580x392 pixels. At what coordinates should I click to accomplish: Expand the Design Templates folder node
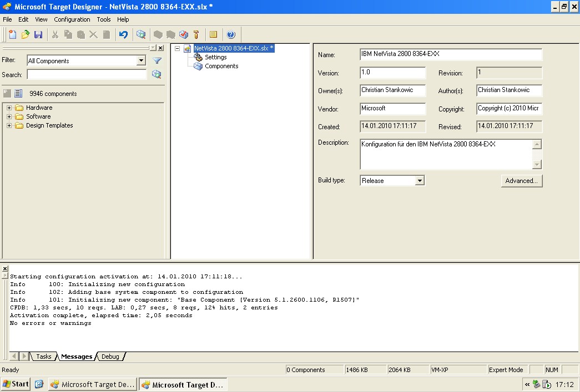(x=9, y=126)
